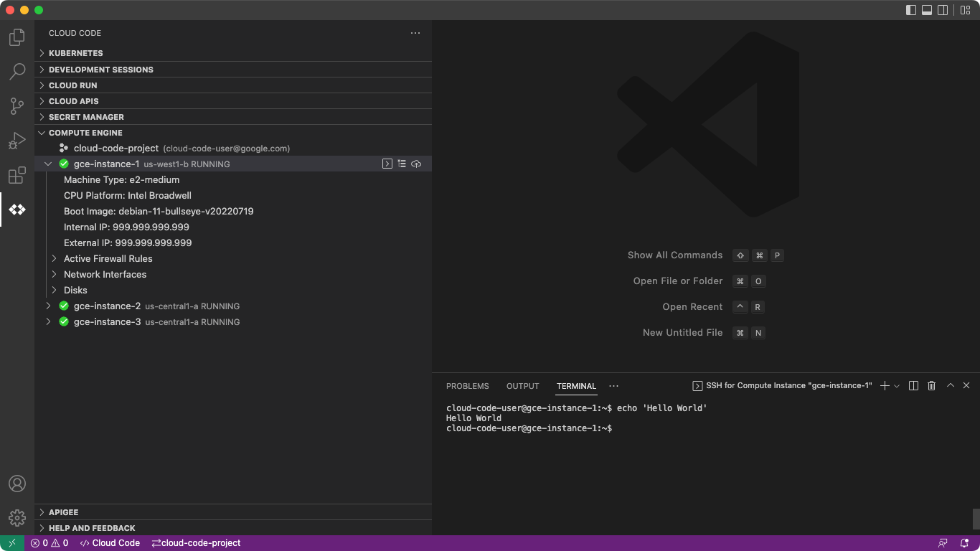Select the Internal IP row
This screenshot has height=551, width=980.
[233, 227]
